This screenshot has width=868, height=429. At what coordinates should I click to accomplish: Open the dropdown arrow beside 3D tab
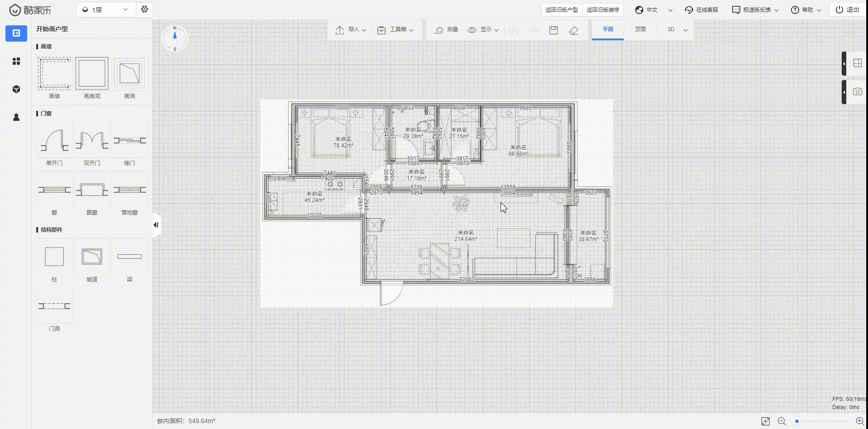click(x=686, y=30)
